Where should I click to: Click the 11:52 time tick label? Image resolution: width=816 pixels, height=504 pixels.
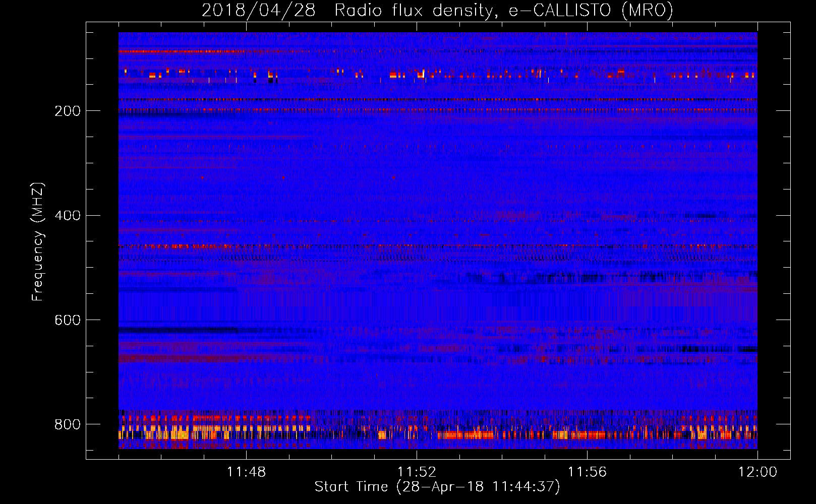click(x=417, y=472)
